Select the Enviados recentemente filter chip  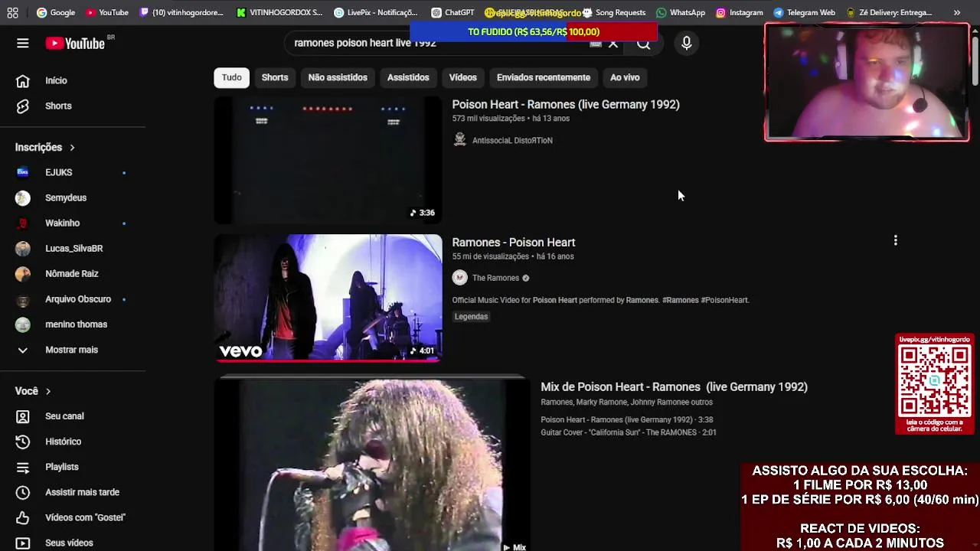[544, 77]
